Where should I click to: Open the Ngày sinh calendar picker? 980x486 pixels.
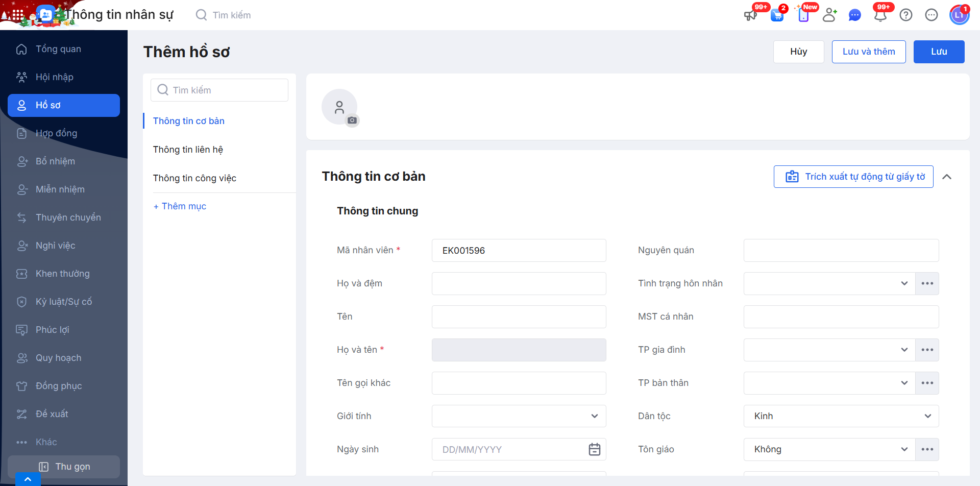pos(595,449)
